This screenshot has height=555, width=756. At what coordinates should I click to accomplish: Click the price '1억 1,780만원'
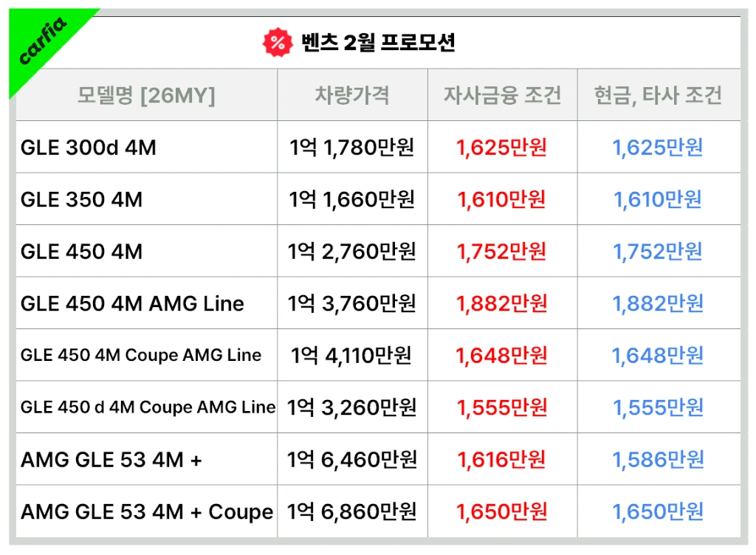coord(352,148)
